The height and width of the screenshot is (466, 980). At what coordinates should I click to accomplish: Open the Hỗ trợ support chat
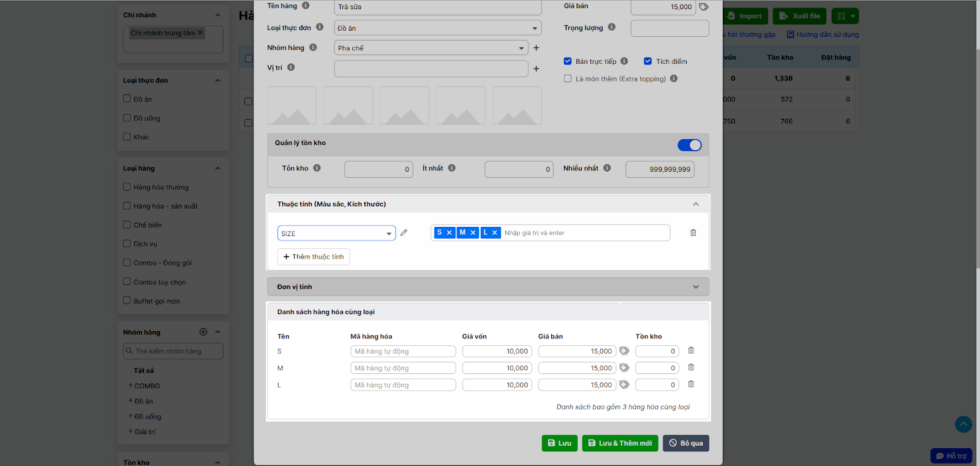tap(951, 456)
